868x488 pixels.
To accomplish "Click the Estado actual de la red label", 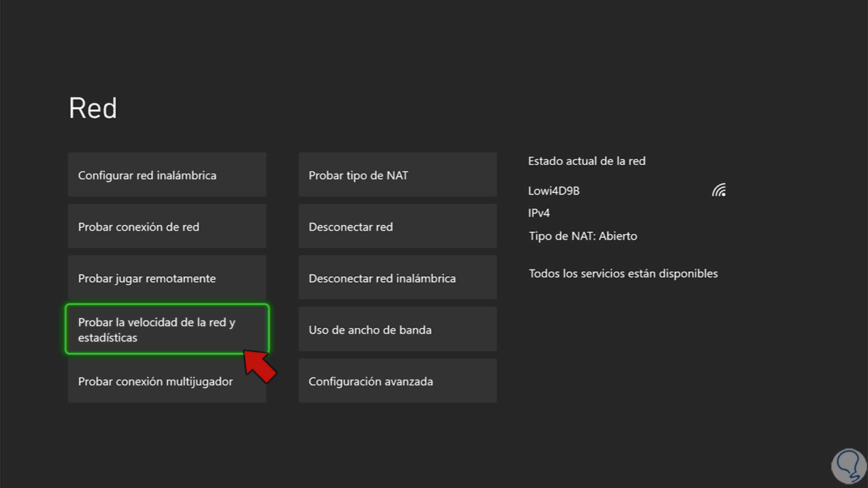I will click(587, 161).
